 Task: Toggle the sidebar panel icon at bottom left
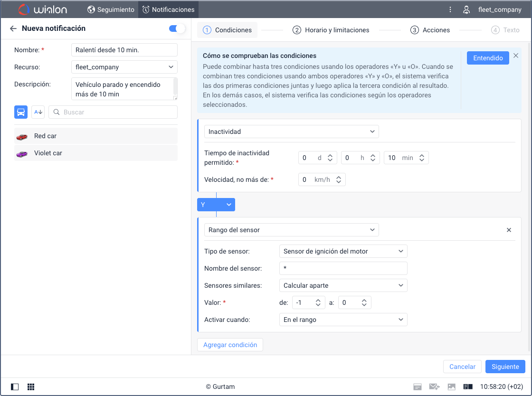tap(15, 387)
